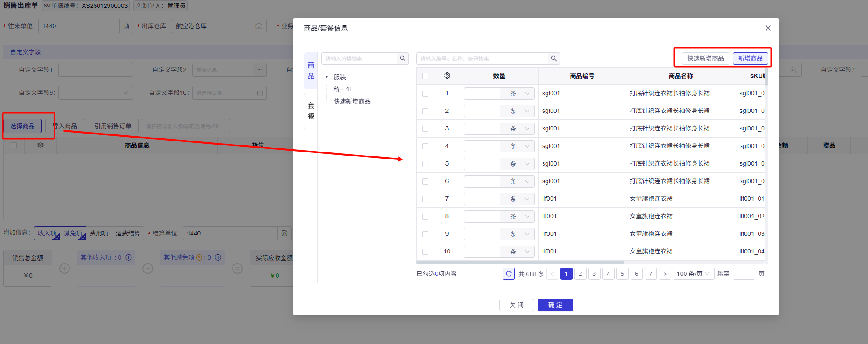868x344 pixels.
Task: Click the barcode scan input on sales form
Action: [x=186, y=126]
